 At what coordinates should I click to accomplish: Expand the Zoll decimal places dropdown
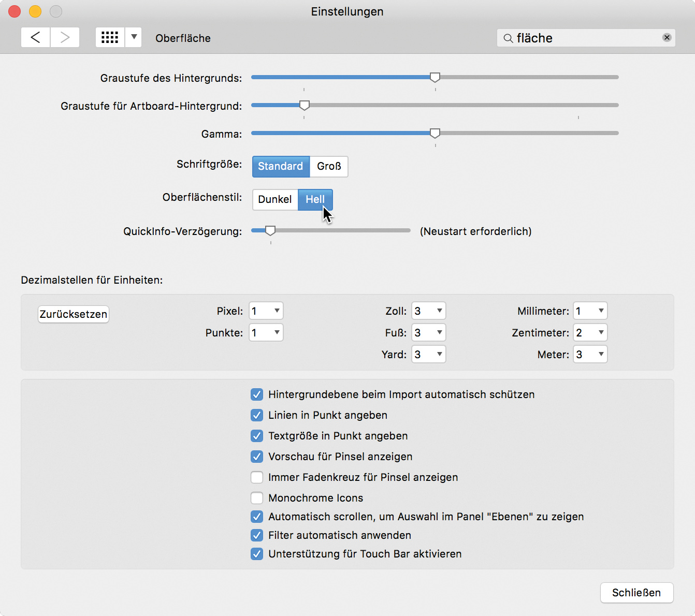tap(428, 311)
